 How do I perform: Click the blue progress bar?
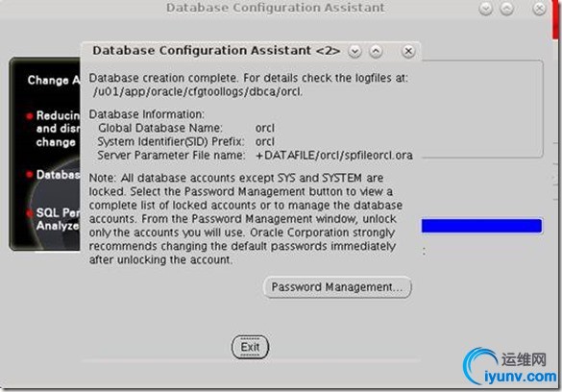481,226
